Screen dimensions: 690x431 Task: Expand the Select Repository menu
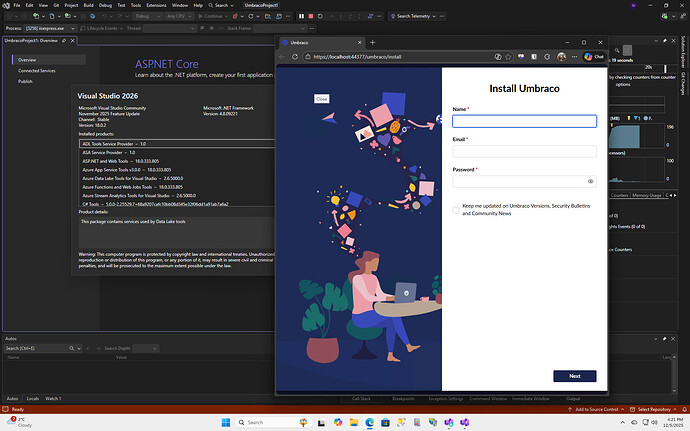(x=653, y=409)
